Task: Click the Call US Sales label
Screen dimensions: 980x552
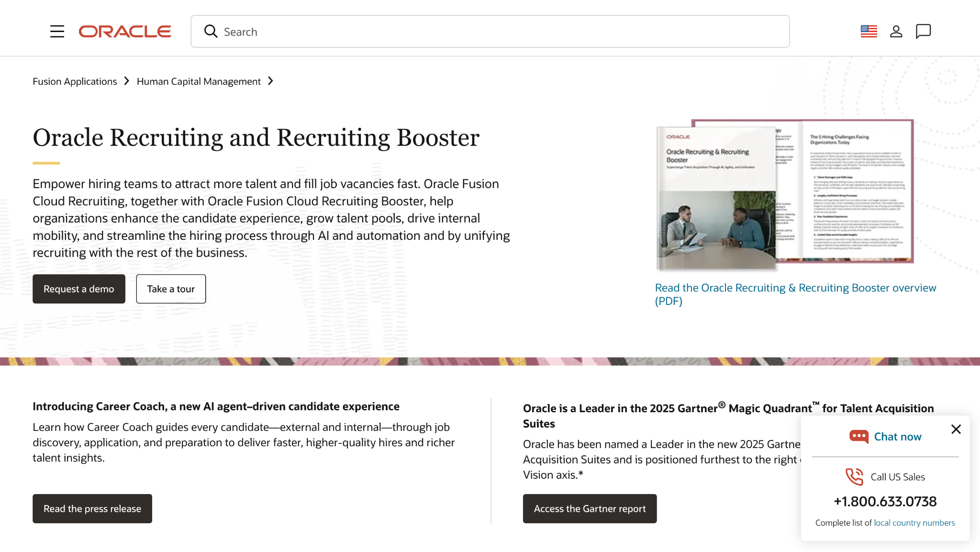Action: point(898,477)
